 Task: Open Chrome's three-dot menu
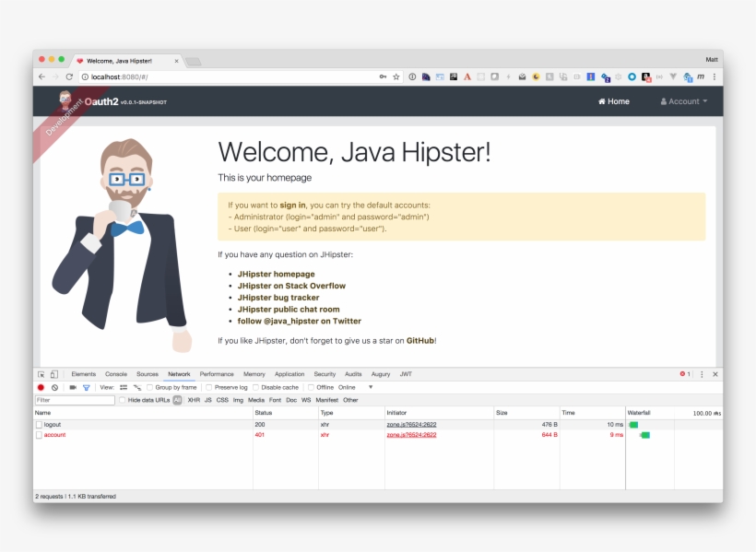tap(714, 76)
